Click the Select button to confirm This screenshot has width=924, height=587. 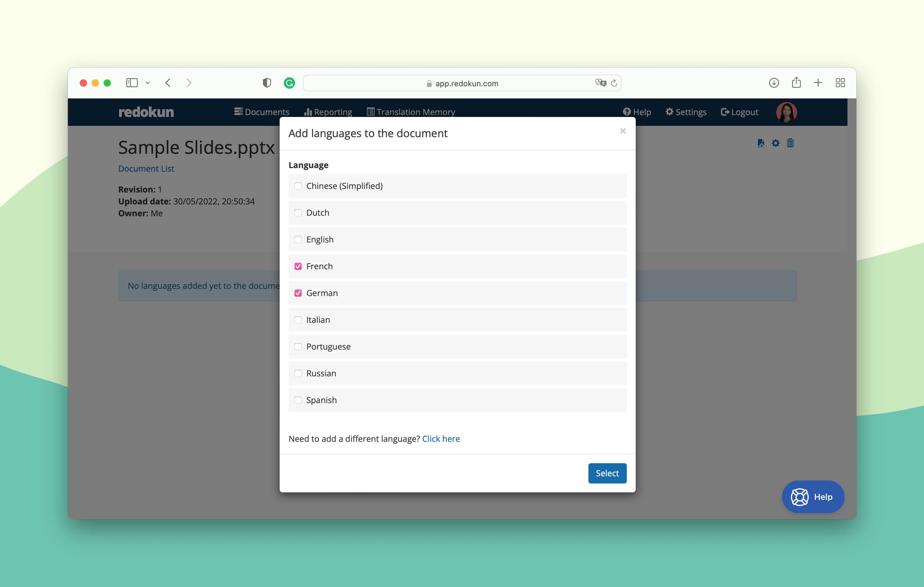click(607, 472)
